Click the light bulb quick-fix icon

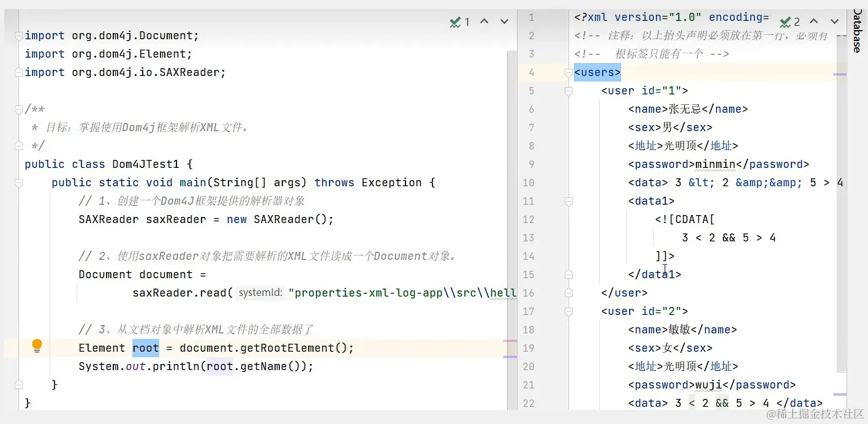pyautogui.click(x=37, y=346)
